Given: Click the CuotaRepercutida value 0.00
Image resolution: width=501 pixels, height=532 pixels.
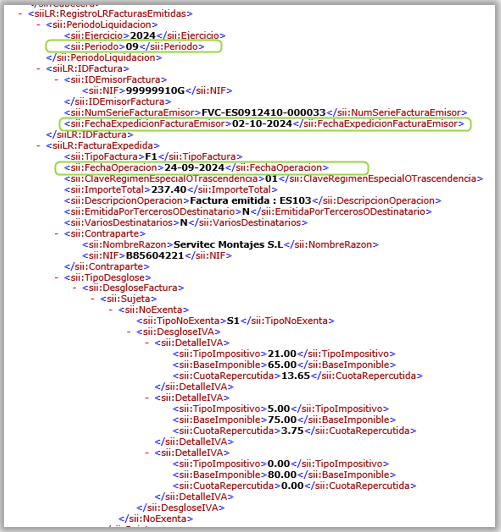Looking at the screenshot, I should pyautogui.click(x=292, y=486).
